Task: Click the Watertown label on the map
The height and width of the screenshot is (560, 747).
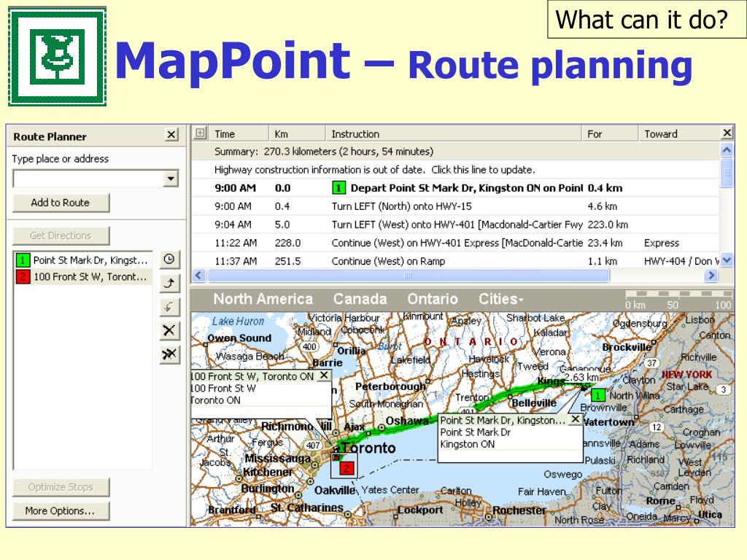Action: (x=609, y=422)
